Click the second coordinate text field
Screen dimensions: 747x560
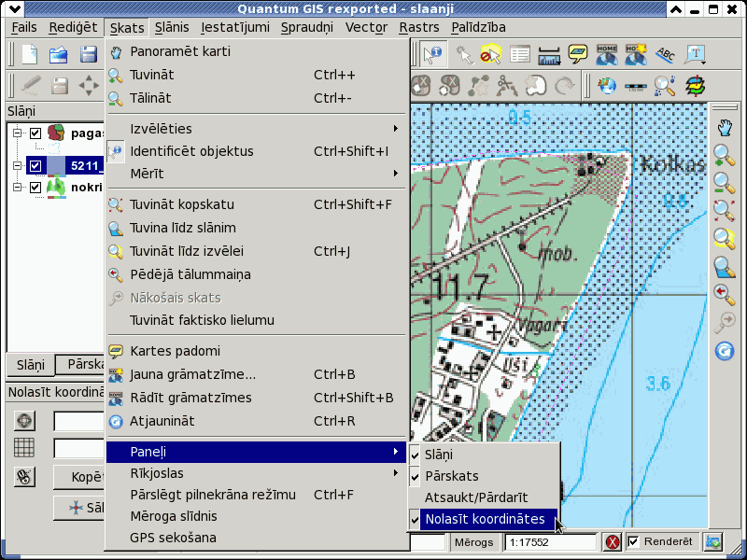[79, 448]
